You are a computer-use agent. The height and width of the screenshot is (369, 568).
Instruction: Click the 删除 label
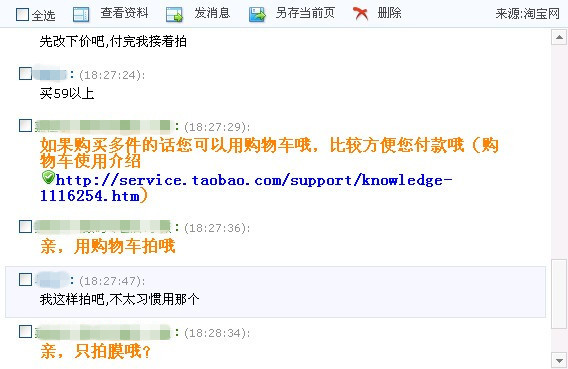click(x=389, y=13)
